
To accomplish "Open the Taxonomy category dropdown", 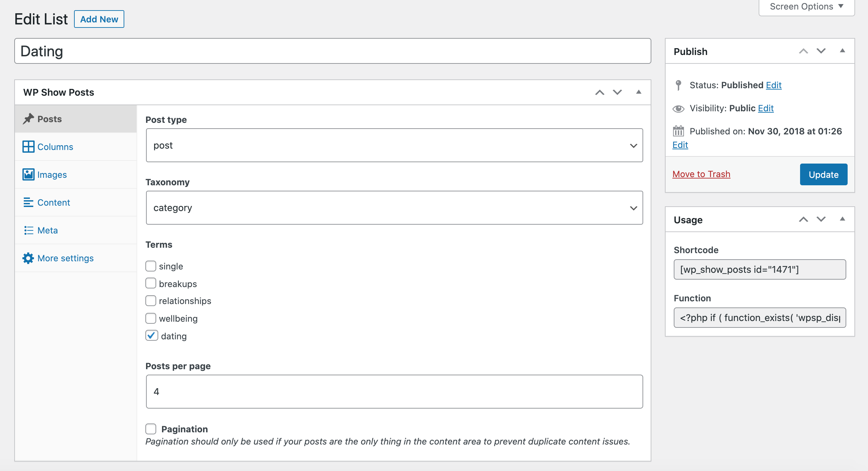I will point(394,208).
